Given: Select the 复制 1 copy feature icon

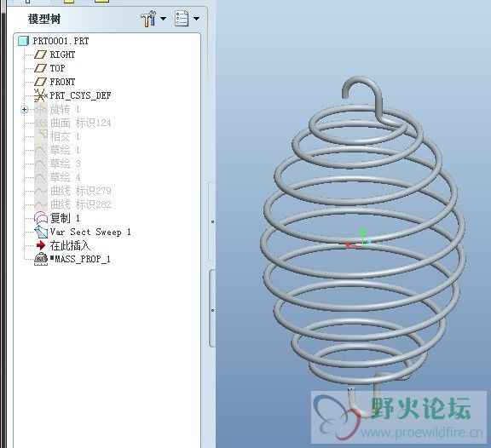Looking at the screenshot, I should pyautogui.click(x=40, y=218).
